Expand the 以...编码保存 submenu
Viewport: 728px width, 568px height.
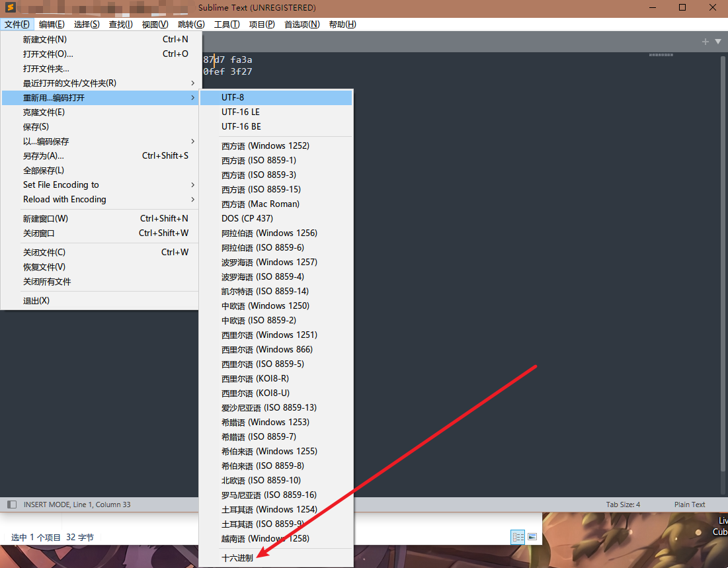click(x=101, y=142)
